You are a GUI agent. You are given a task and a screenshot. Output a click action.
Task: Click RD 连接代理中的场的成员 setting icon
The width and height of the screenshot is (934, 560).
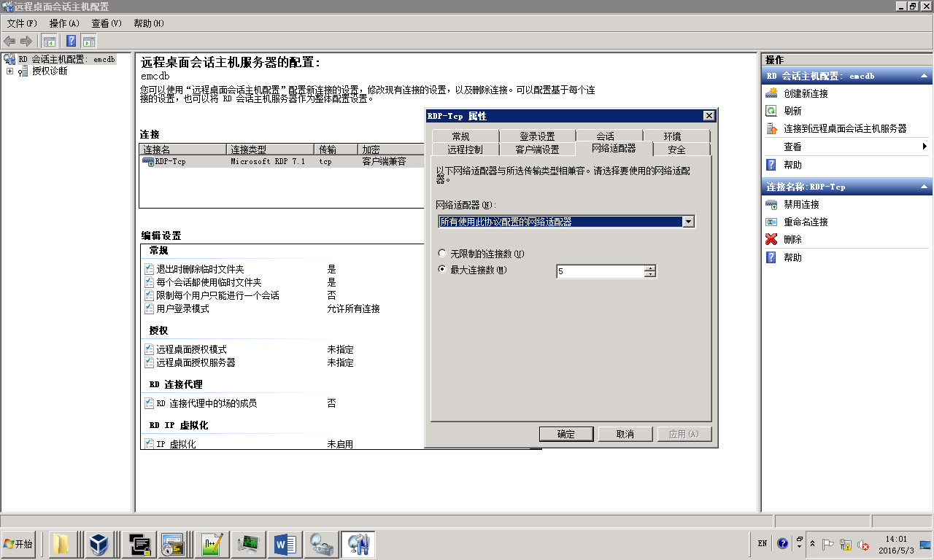pyautogui.click(x=149, y=403)
